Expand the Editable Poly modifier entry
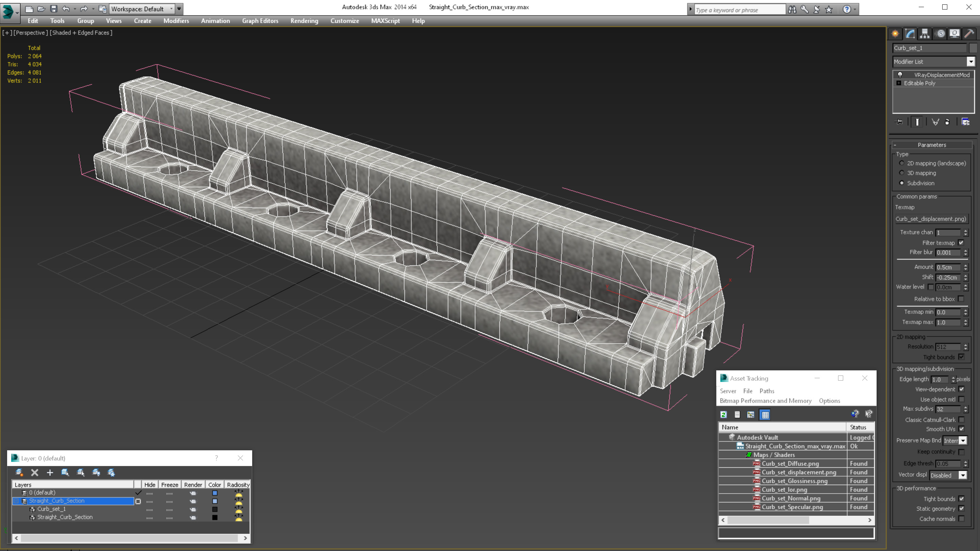The width and height of the screenshot is (980, 551). (899, 83)
